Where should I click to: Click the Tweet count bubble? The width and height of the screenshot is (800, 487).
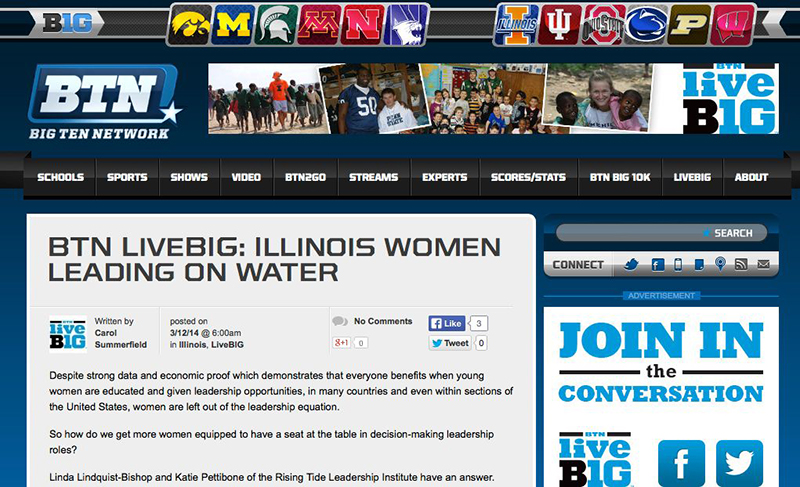click(481, 343)
